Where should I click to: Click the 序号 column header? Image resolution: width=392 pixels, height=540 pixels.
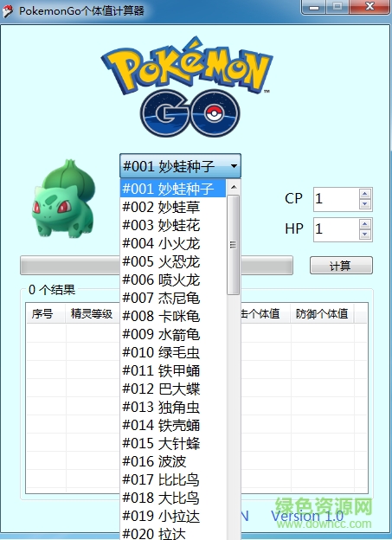click(x=46, y=314)
